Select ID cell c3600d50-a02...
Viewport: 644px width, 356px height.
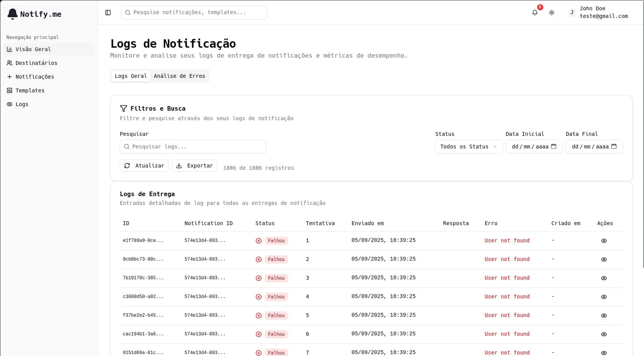coord(143,297)
